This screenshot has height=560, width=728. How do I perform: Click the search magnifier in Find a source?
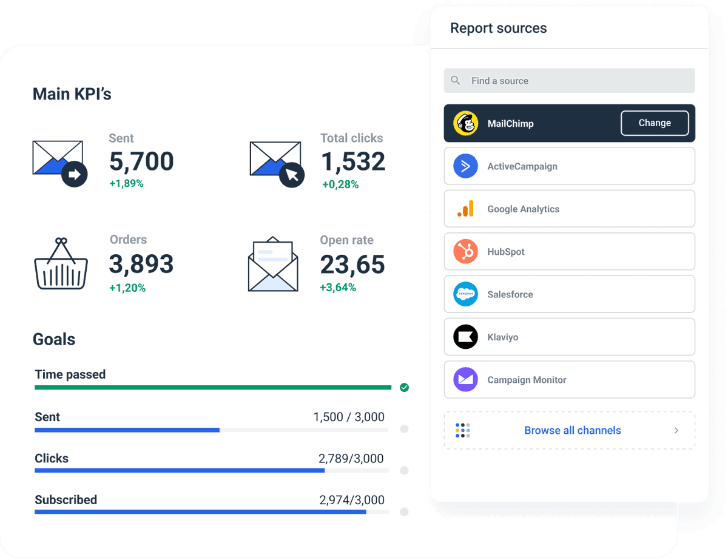(455, 80)
